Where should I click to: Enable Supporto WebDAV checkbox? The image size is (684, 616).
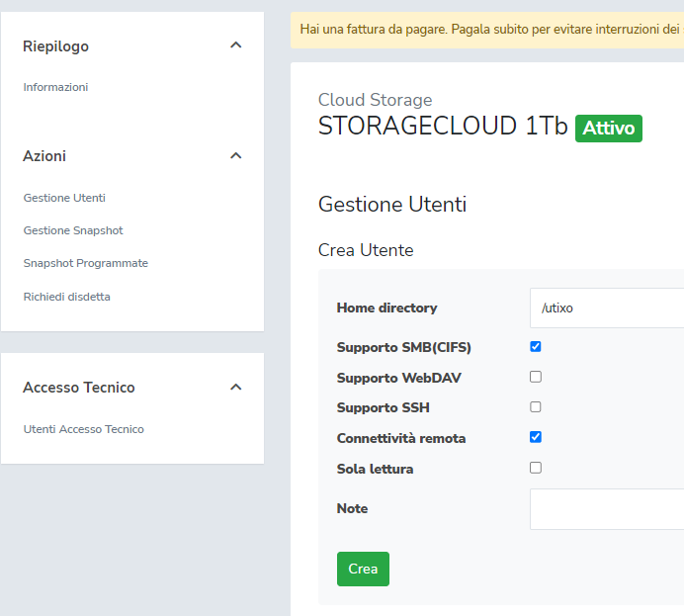pos(536,377)
